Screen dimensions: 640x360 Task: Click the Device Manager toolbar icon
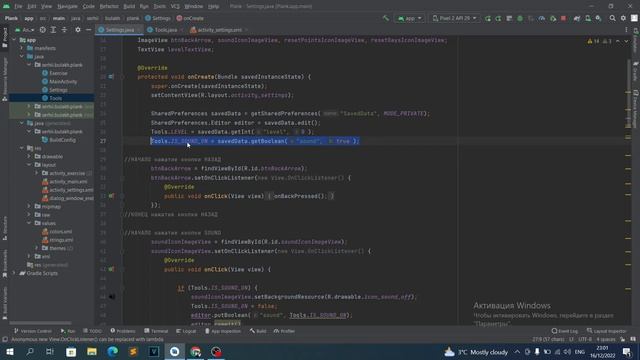[x=588, y=18]
